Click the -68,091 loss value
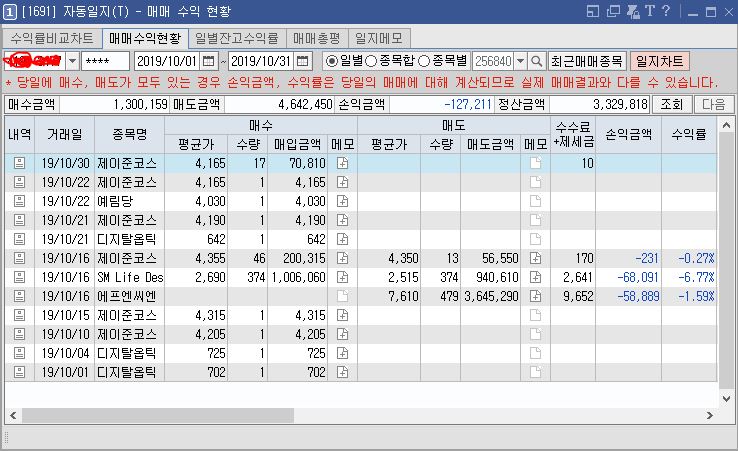 click(x=638, y=277)
